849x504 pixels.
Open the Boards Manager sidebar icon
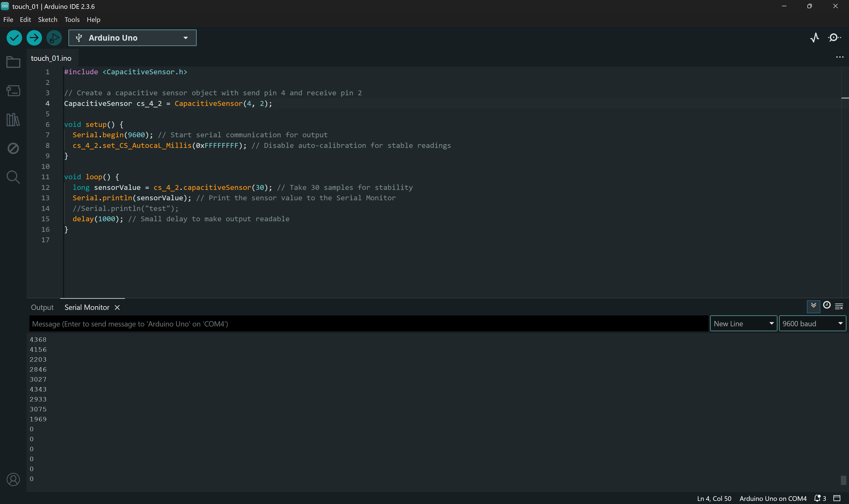click(x=13, y=91)
